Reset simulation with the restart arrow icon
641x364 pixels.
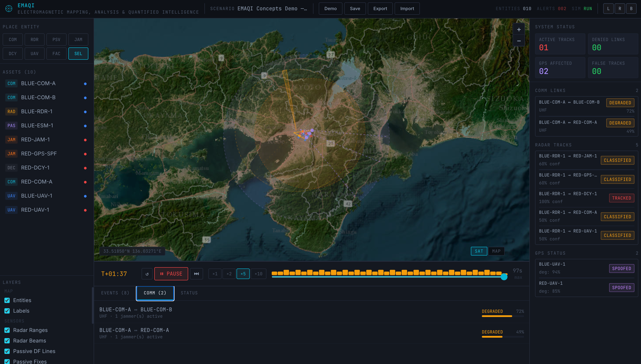pos(147,274)
